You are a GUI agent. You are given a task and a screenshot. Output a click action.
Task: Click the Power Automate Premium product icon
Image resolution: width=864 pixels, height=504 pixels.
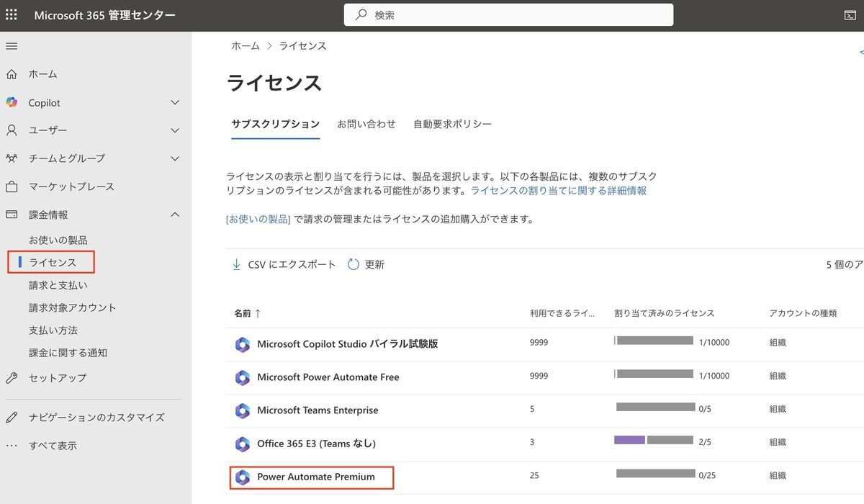point(243,477)
